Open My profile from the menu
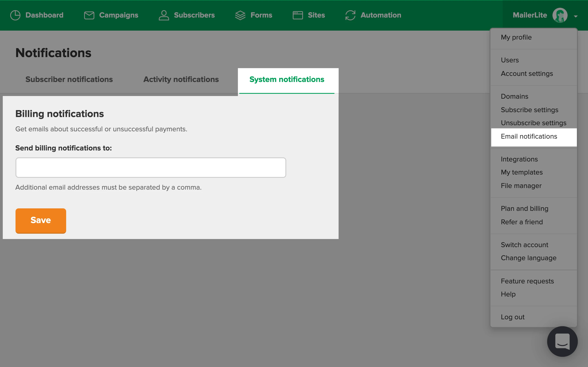 click(x=516, y=37)
